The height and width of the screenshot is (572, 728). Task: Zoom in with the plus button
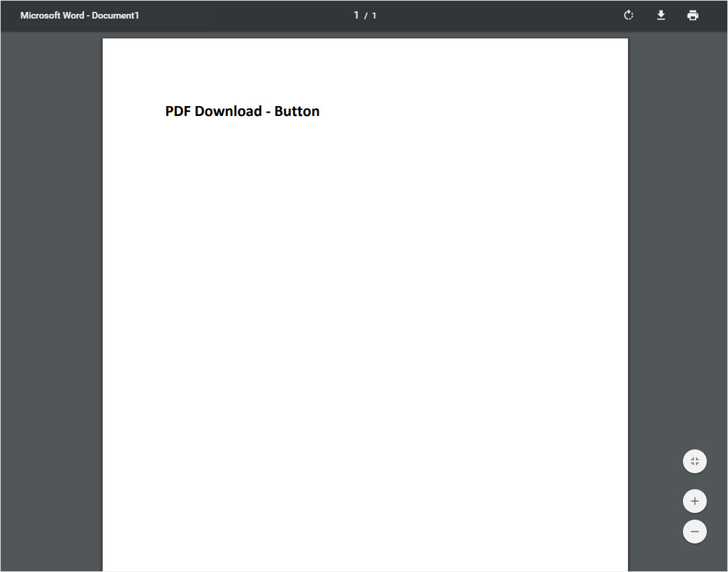(695, 501)
